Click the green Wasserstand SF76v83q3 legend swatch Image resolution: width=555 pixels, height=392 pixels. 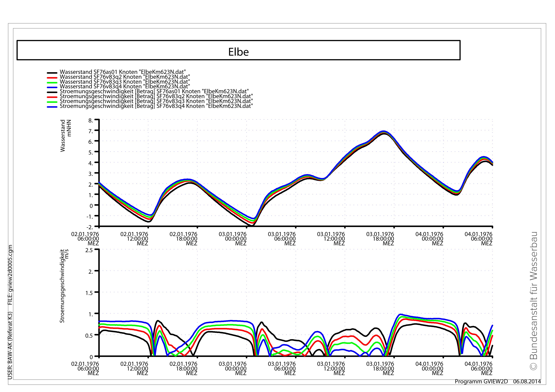(x=52, y=82)
